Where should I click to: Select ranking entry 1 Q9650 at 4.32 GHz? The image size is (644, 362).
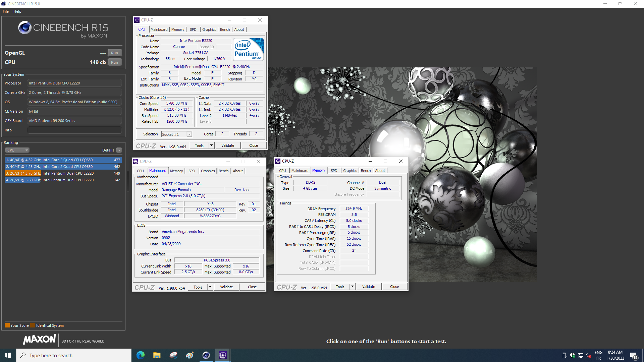63,160
